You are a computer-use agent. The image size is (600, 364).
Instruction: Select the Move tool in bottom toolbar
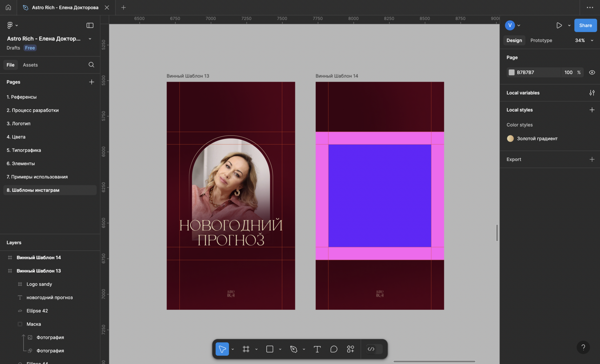tap(222, 349)
